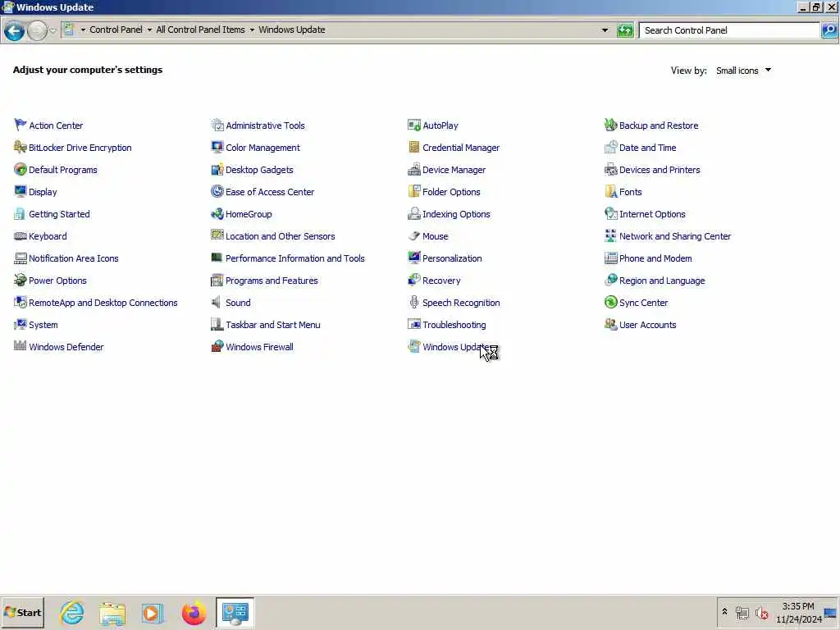The image size is (840, 630).
Task: Open the Display monitor icon
Action: point(21,191)
